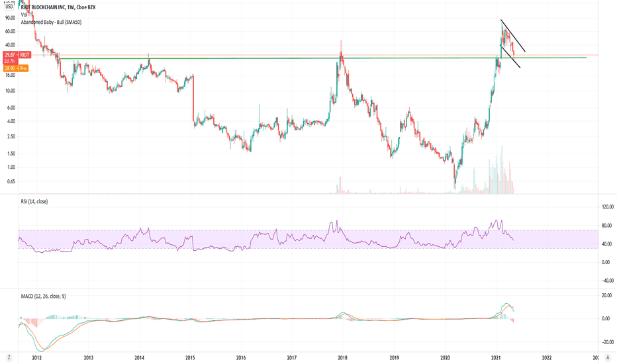Screen dimensions: 617x364
Task: Click the 1.50 price axis value
Action: [x=11, y=154]
